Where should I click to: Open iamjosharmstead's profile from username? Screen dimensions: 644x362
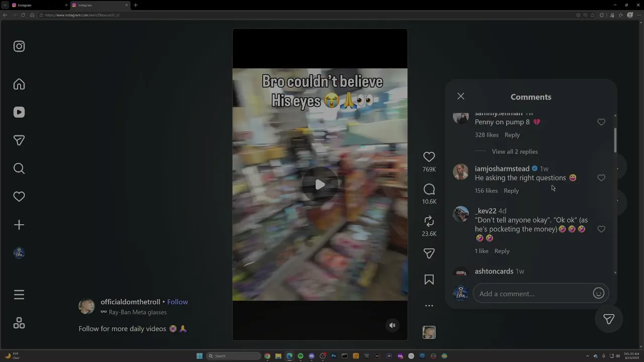click(x=502, y=169)
